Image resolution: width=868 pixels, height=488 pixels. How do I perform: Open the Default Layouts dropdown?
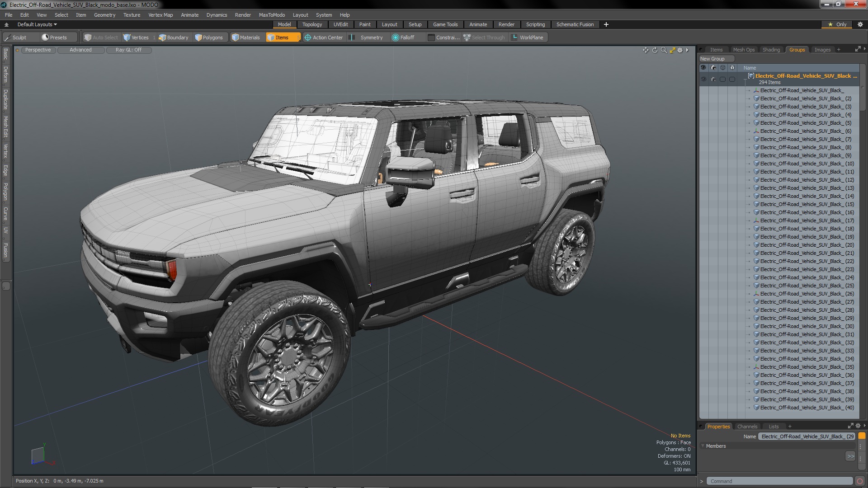click(37, 24)
